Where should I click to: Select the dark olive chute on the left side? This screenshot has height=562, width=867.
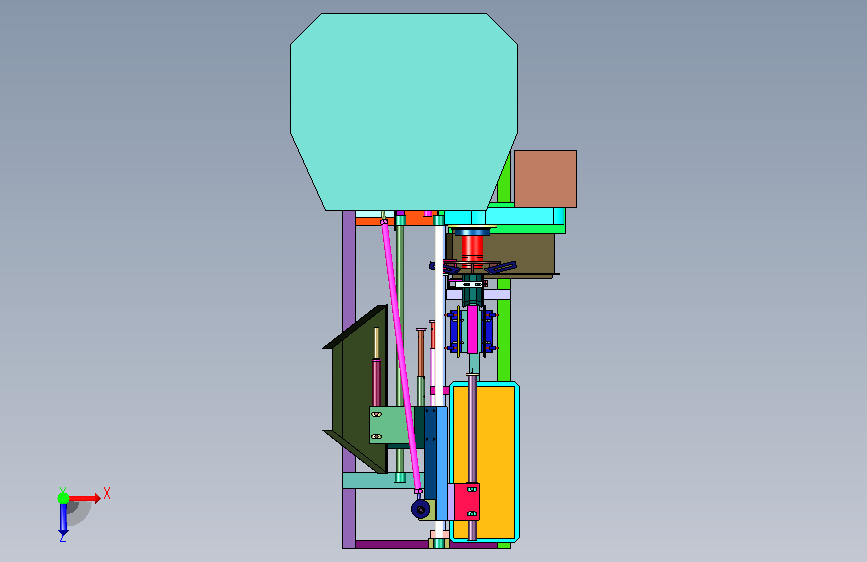(x=357, y=390)
